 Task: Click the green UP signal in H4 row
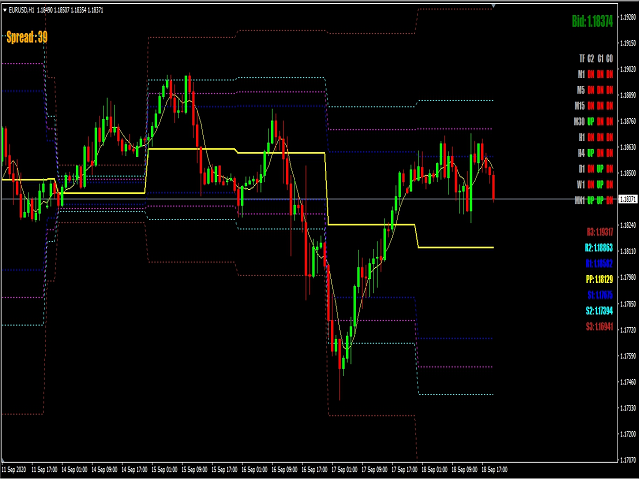[591, 153]
